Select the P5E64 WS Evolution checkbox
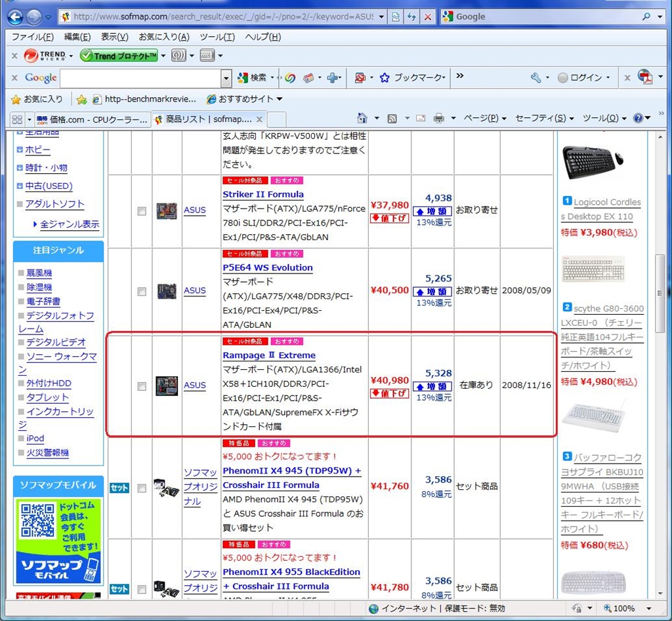 click(x=142, y=291)
